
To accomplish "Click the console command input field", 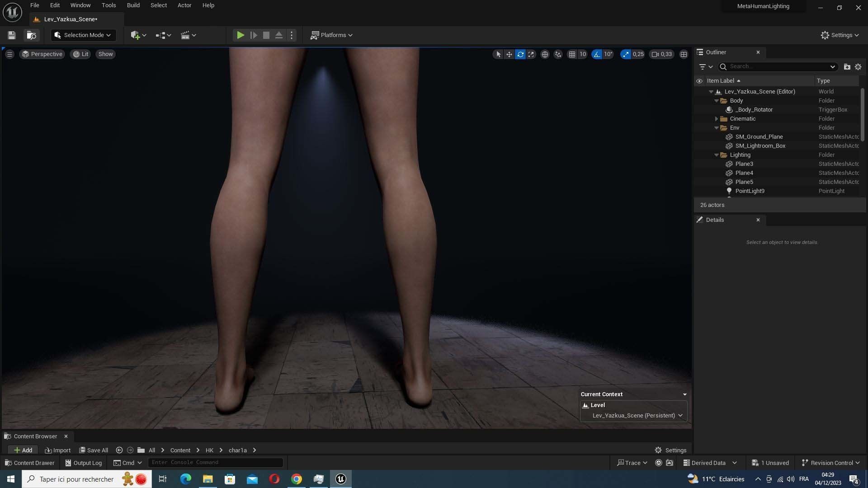I will tap(215, 462).
